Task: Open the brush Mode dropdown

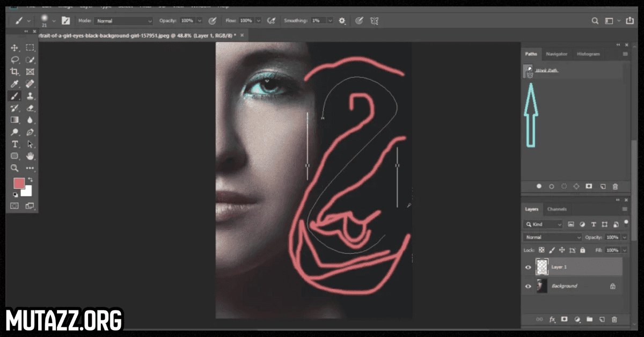Action: pyautogui.click(x=123, y=21)
